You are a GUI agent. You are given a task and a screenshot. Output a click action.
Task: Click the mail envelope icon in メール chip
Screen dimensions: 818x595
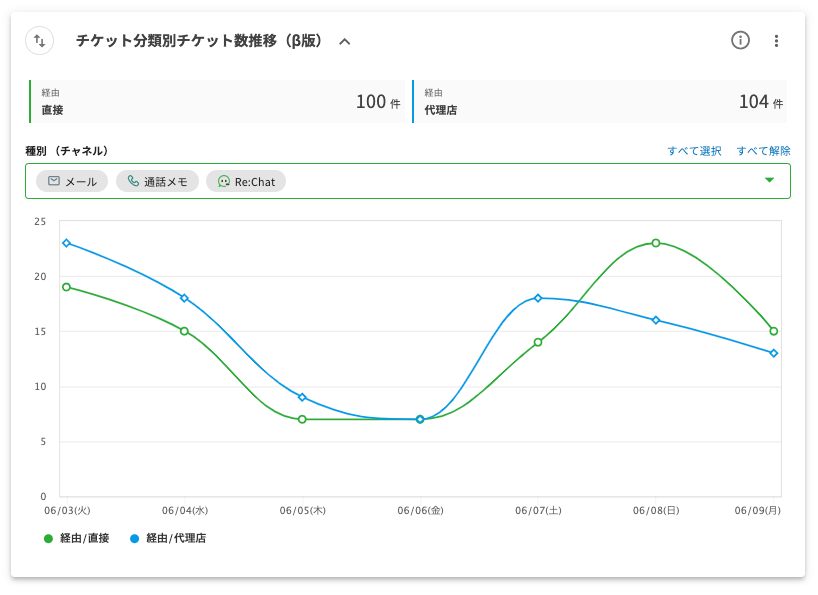point(52,182)
